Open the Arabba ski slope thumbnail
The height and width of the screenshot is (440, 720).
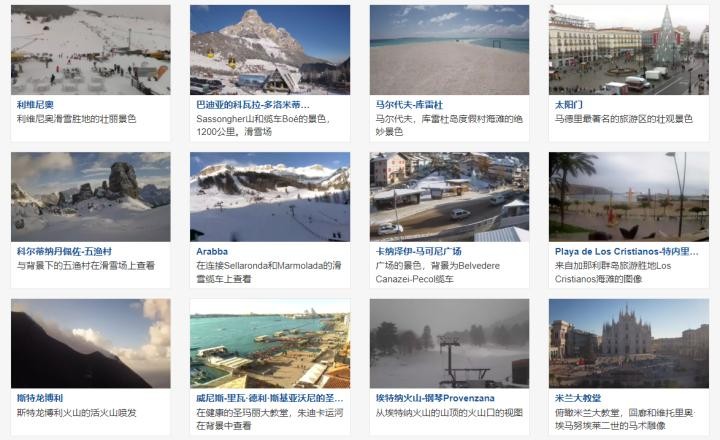coord(270,197)
